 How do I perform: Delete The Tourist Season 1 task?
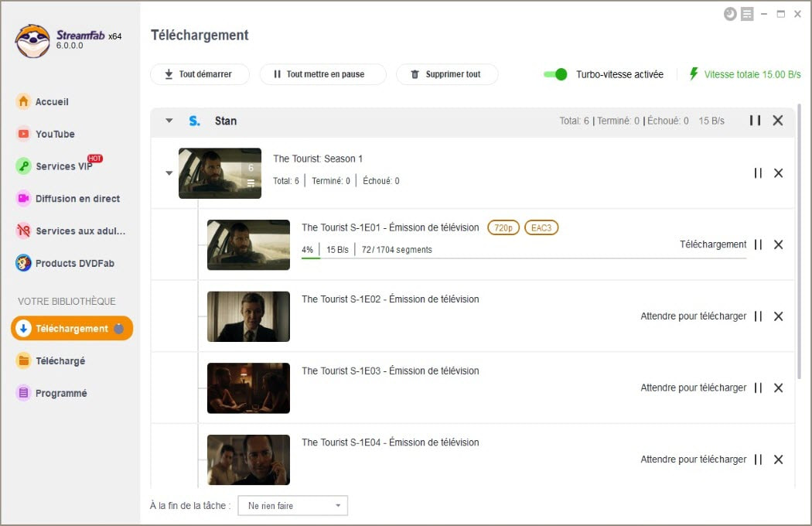tap(778, 173)
